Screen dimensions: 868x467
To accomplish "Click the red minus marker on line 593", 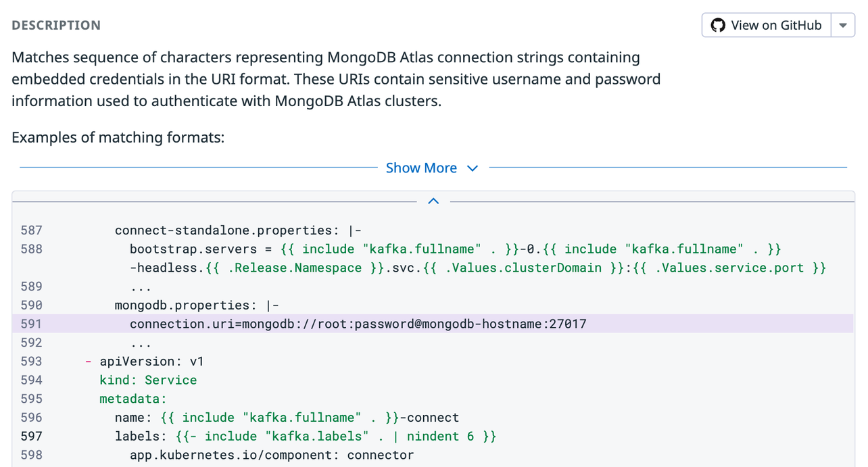I will [x=89, y=361].
